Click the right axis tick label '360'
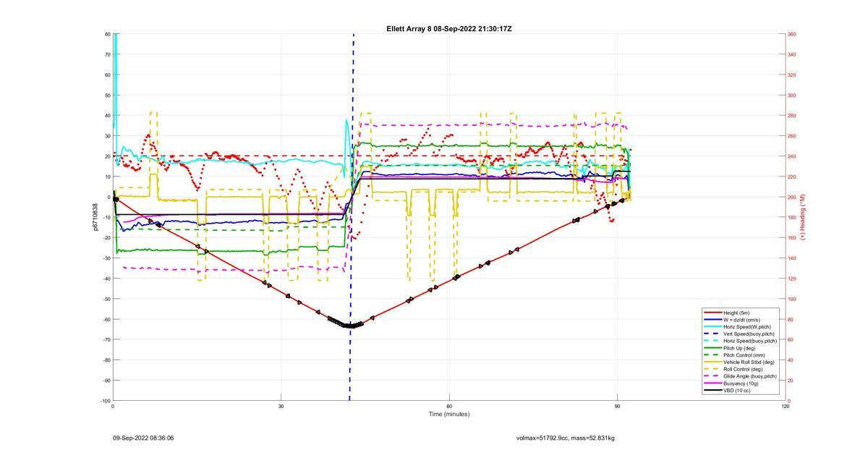Screen dimensions: 868x450 tap(792, 34)
